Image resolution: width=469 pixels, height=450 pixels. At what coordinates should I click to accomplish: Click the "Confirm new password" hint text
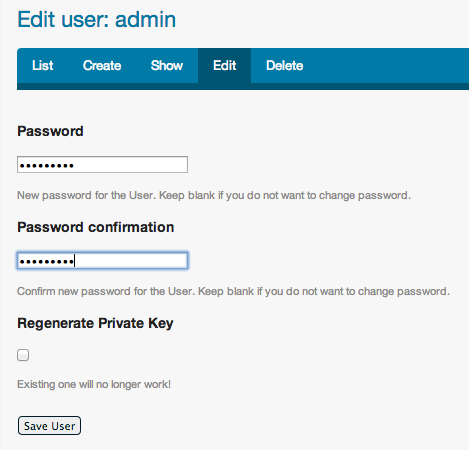pos(233,291)
